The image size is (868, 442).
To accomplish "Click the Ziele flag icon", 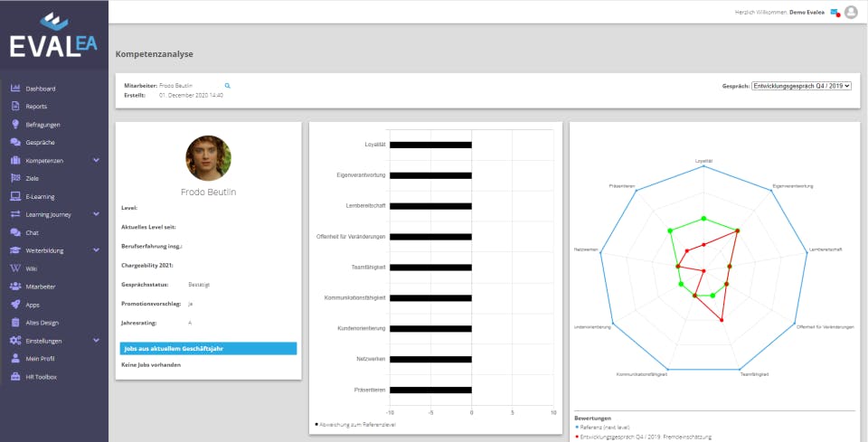I will [x=15, y=178].
